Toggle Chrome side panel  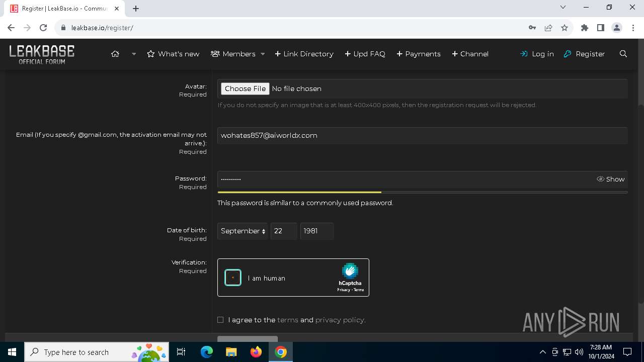601,28
